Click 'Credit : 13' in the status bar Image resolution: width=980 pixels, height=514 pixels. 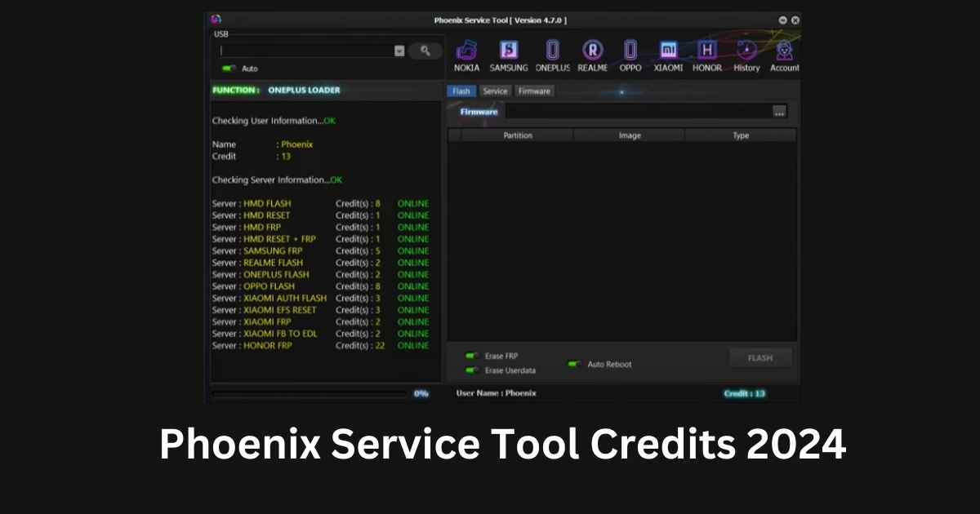745,393
